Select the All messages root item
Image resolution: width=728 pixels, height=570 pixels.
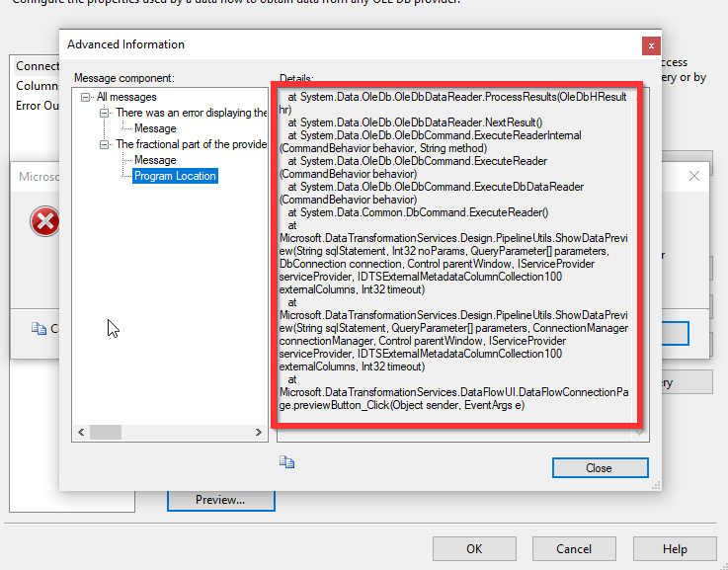(126, 97)
